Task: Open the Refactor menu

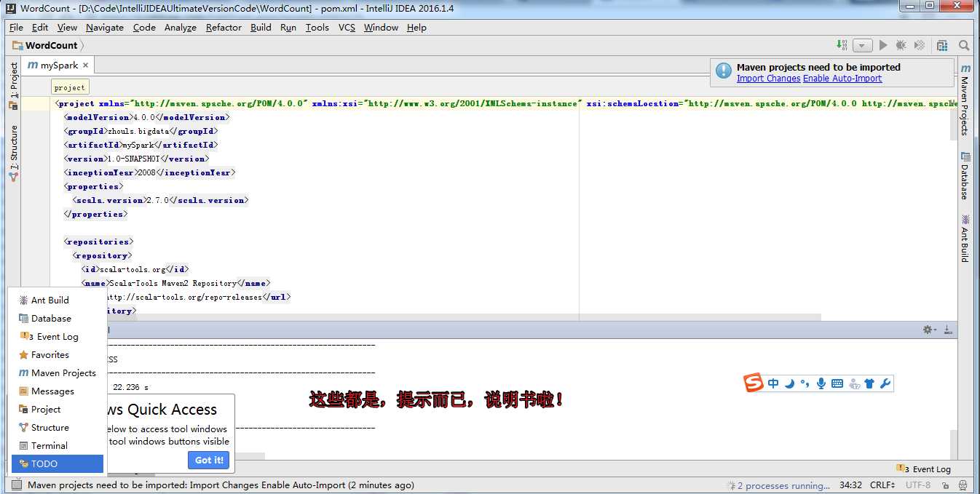Action: tap(224, 28)
